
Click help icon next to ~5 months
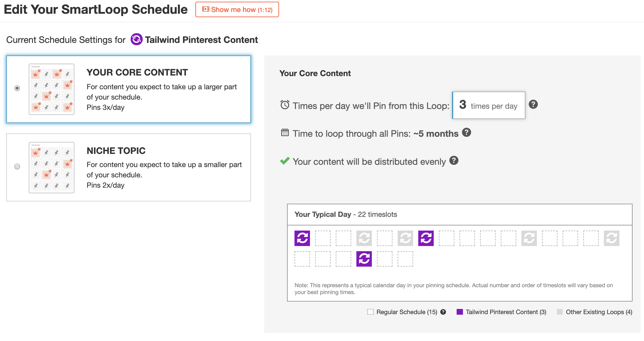click(467, 132)
